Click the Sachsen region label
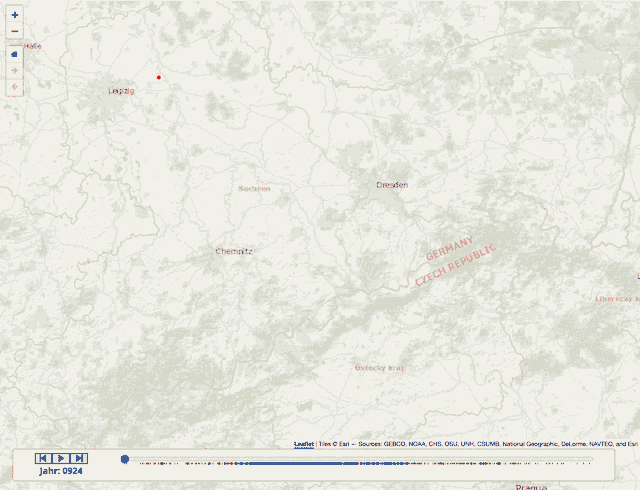This screenshot has width=640, height=490. [x=254, y=188]
